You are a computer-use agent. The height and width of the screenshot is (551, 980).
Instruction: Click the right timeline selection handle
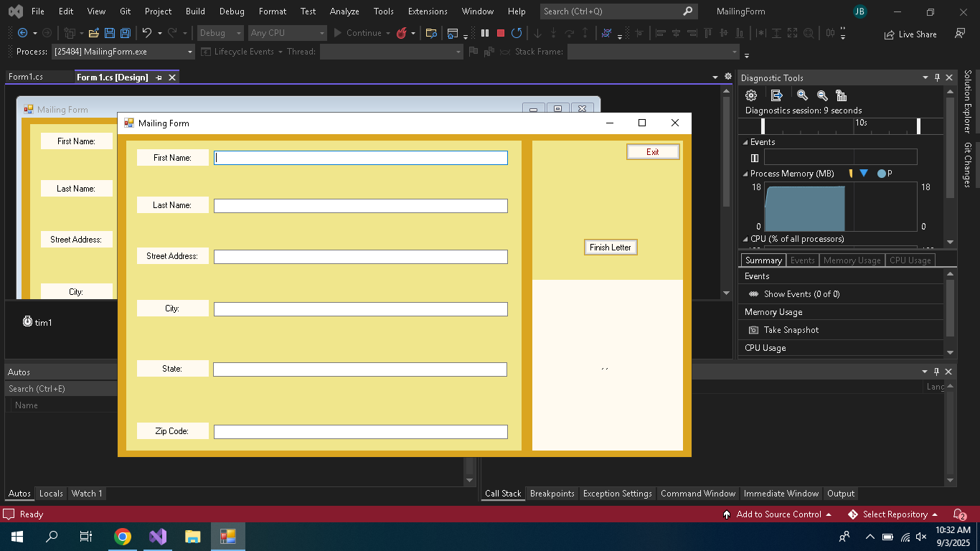tap(918, 126)
